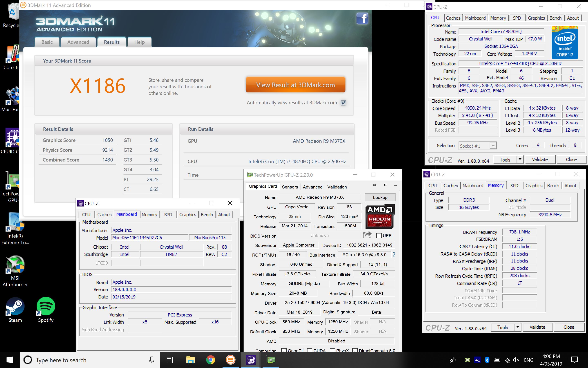Toggle the OpenCL checkbox in GPU-Z
Screen dimensions: 588x368
point(284,350)
